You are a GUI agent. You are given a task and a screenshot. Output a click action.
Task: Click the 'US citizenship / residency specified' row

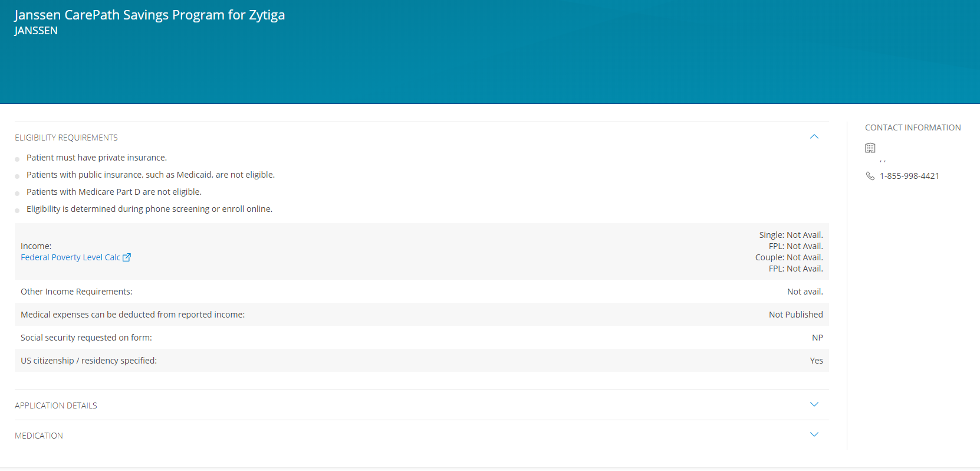[x=88, y=361]
